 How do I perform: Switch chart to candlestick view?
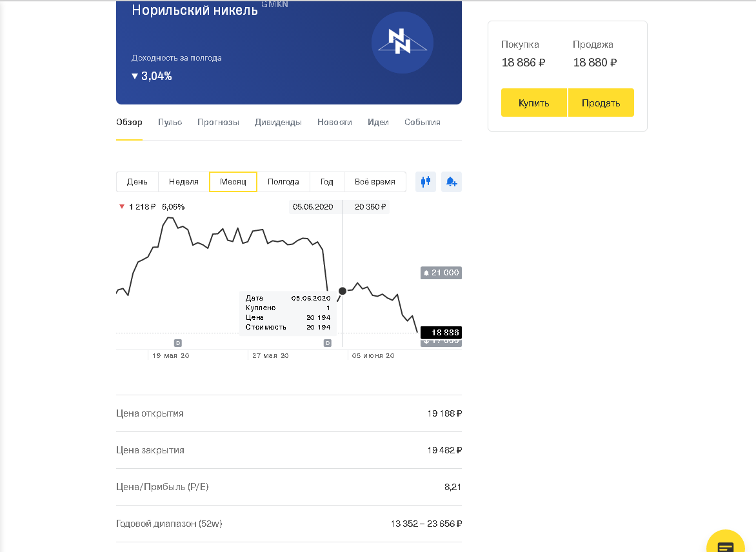pyautogui.click(x=425, y=182)
